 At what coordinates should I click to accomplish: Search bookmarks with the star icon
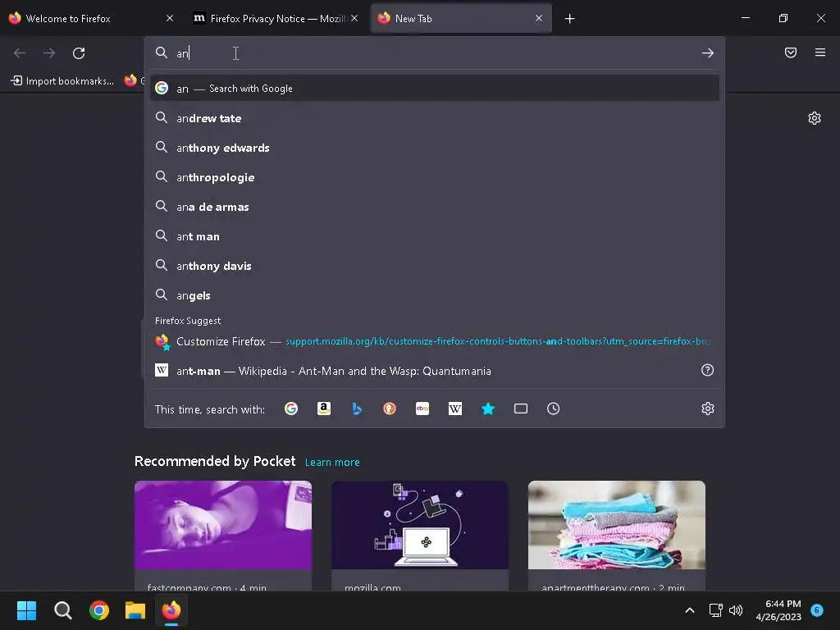pos(488,409)
